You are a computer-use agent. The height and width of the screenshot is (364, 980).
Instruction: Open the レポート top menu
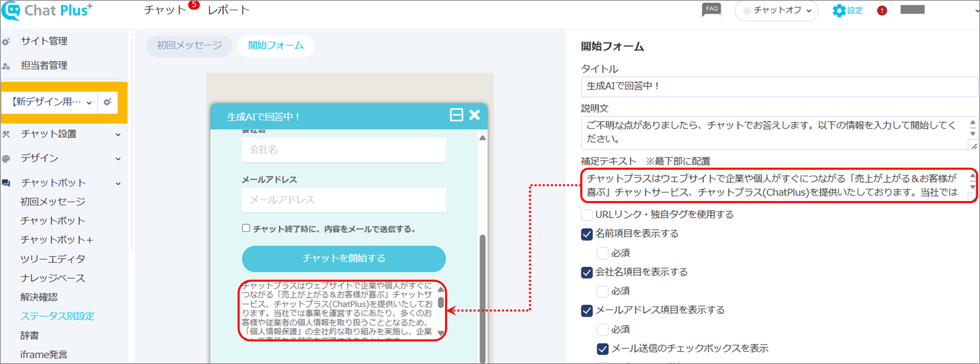coord(229,10)
